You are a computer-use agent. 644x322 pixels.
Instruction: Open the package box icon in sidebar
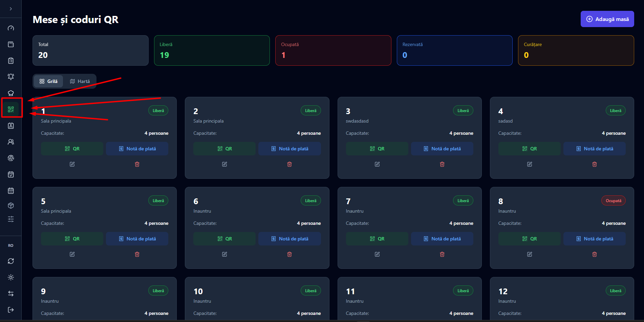11,206
